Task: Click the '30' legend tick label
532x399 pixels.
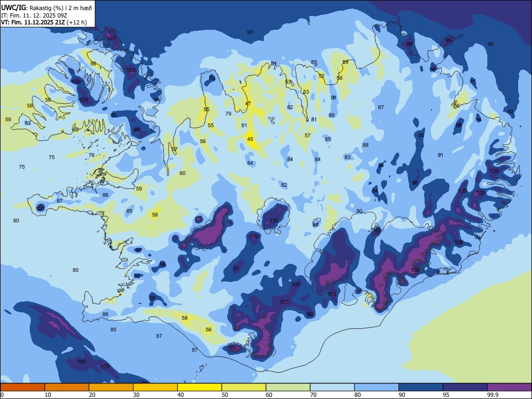Action: pos(136,395)
